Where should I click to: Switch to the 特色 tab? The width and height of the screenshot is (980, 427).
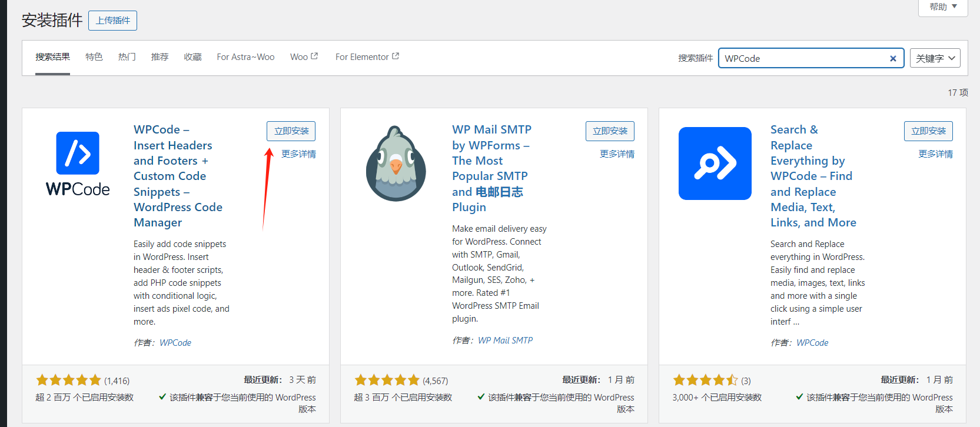point(94,57)
